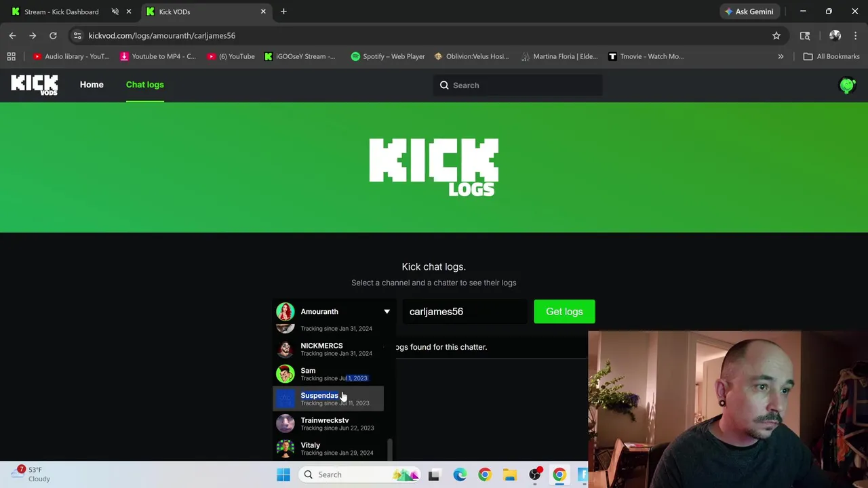This screenshot has height=488, width=868.
Task: Open the Youtube to MP4 bookmark
Action: 157,56
